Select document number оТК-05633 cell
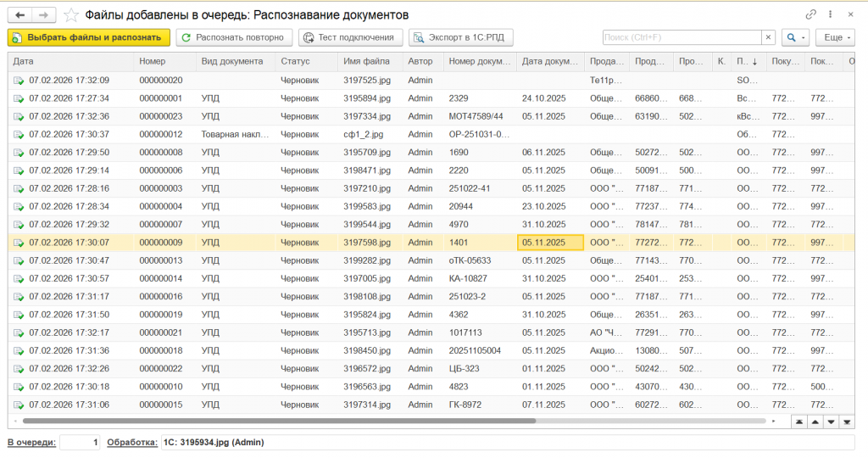Image resolution: width=868 pixels, height=458 pixels. [480, 260]
